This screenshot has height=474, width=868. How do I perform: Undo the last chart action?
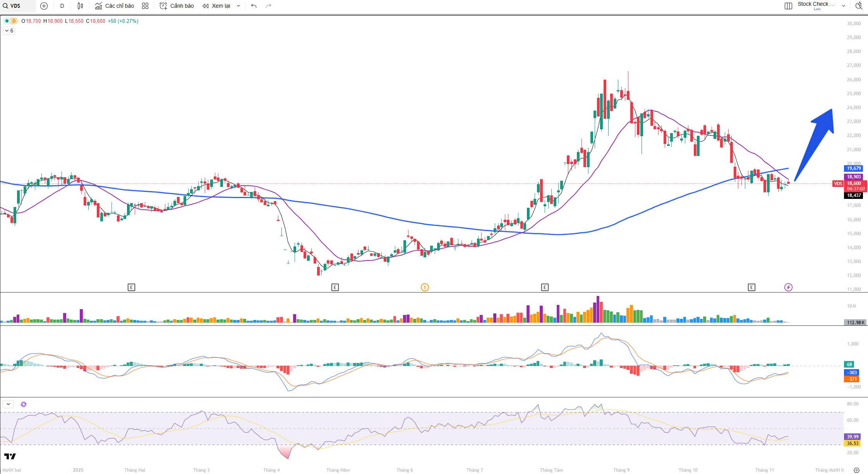pyautogui.click(x=254, y=6)
